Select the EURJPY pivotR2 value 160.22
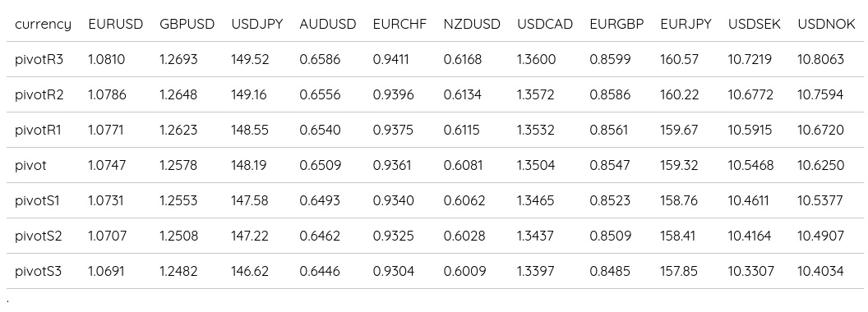This screenshot has height=312, width=868. click(x=679, y=94)
